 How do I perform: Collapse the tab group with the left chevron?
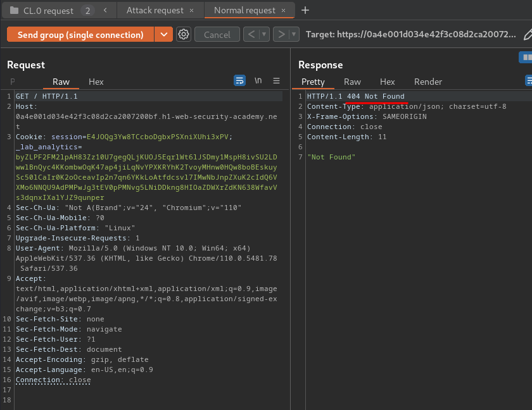point(105,11)
